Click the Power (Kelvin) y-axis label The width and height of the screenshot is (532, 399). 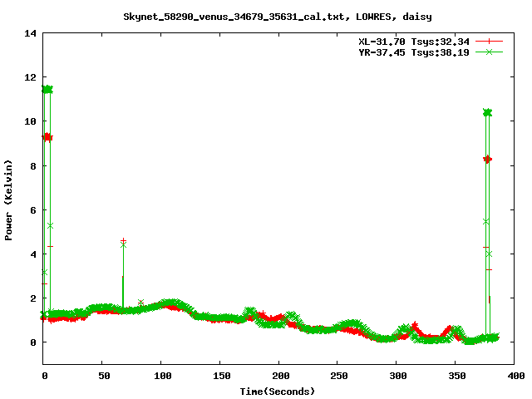(x=8, y=200)
